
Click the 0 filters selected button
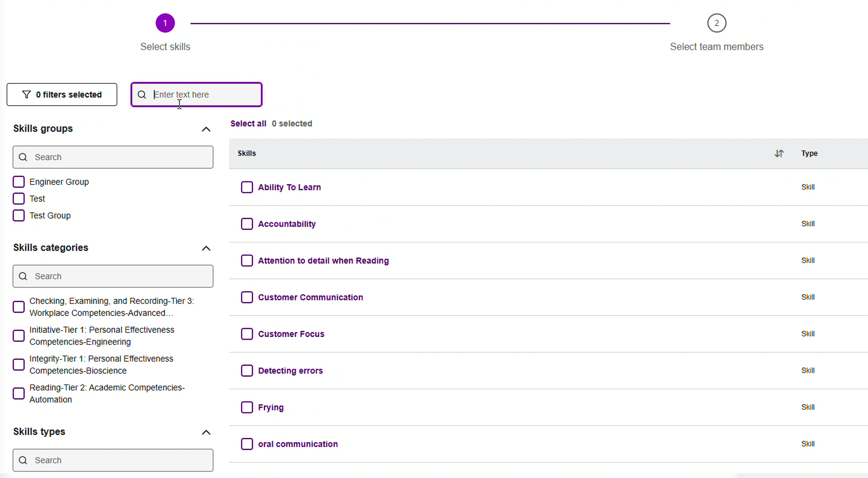[x=62, y=95]
